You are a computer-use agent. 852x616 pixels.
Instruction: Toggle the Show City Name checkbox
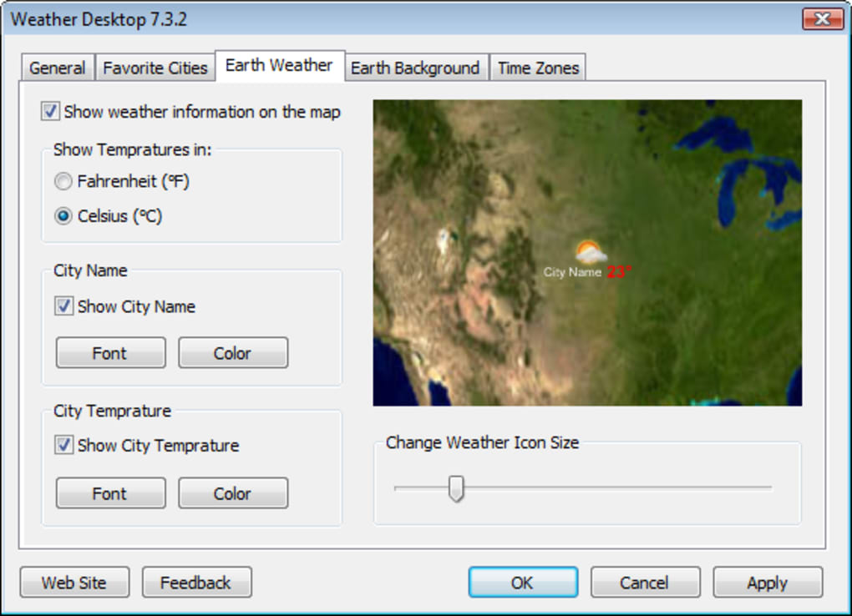62,307
